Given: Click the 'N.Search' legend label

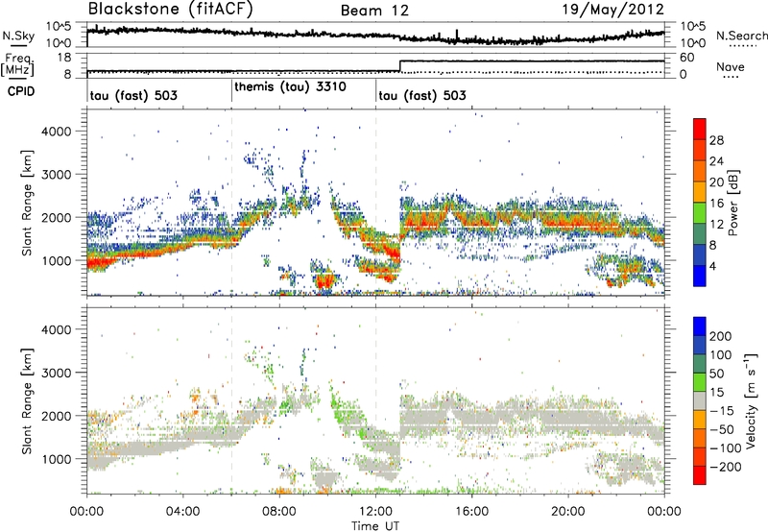Looking at the screenshot, I should click(x=741, y=36).
